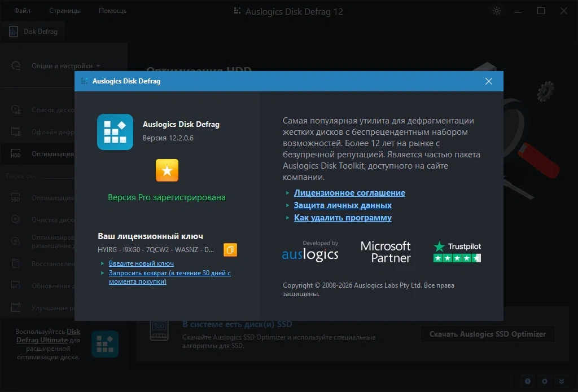Click the Auslogics developer logo
Viewport: 578px width, 392px height.
point(310,251)
